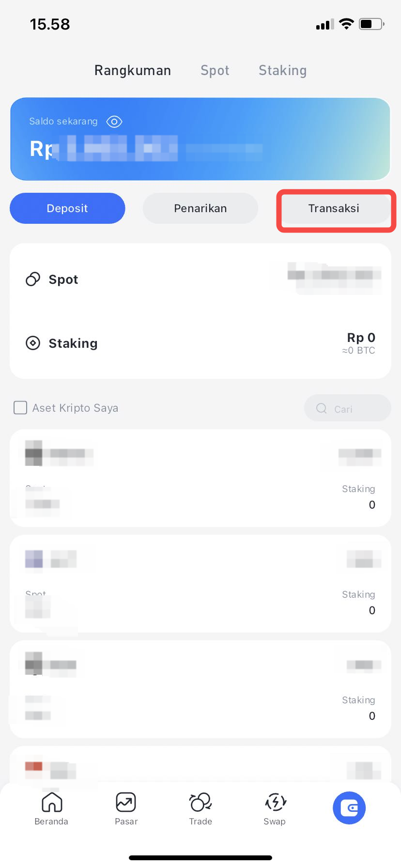
Task: Tap the magnifier icon in search bar
Action: pos(321,408)
